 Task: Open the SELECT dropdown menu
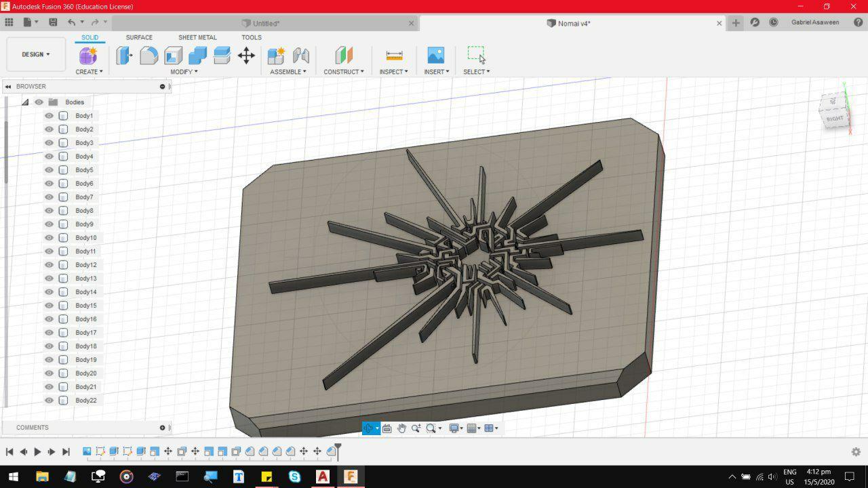477,72
